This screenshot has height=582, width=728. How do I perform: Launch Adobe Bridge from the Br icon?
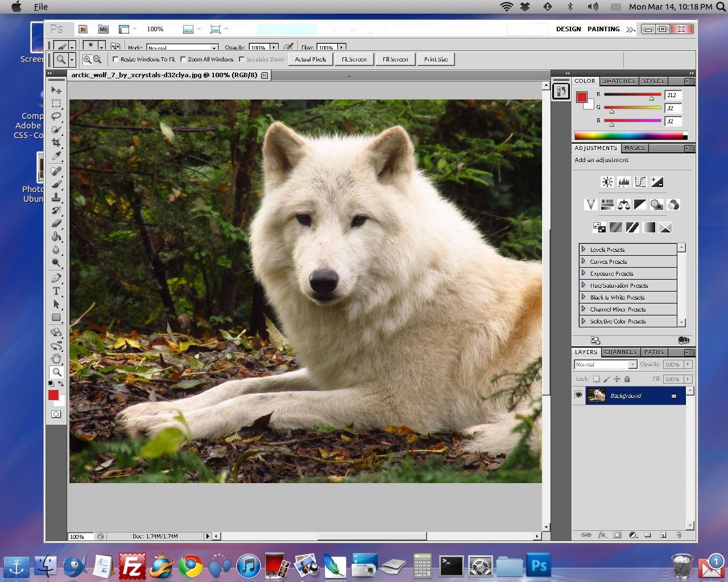click(x=83, y=29)
